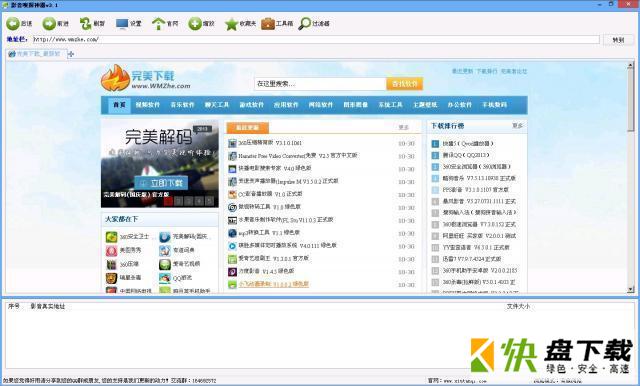Open 系统工具 navigation item
This screenshot has height=386, width=640.
390,105
